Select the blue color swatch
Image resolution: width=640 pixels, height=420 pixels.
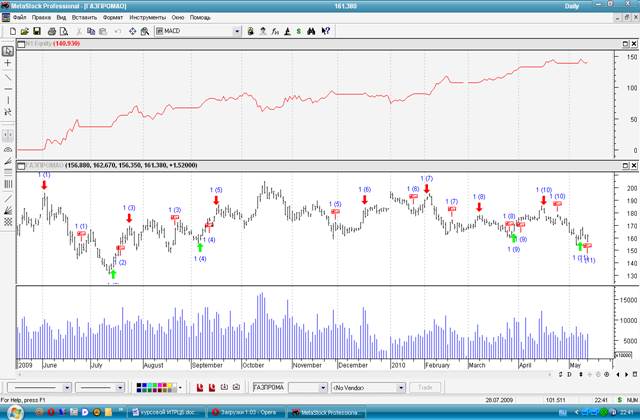pyautogui.click(x=144, y=385)
